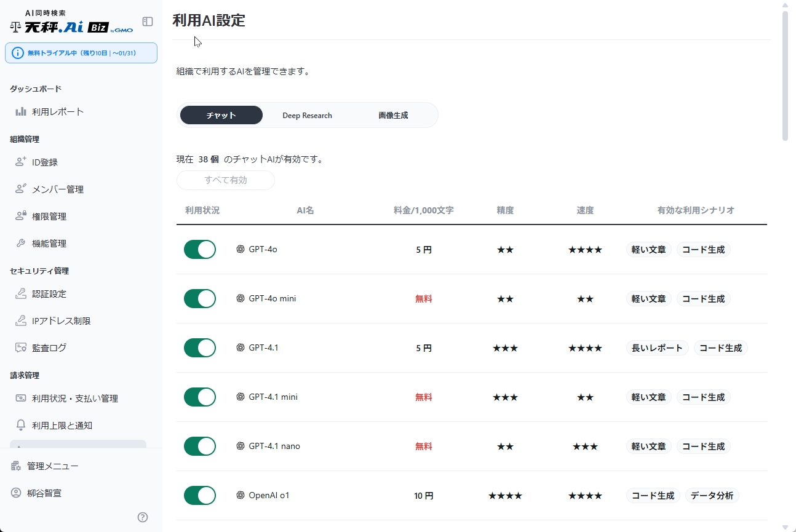Disable the GPT-4o toggle
The width and height of the screenshot is (796, 532).
199,249
